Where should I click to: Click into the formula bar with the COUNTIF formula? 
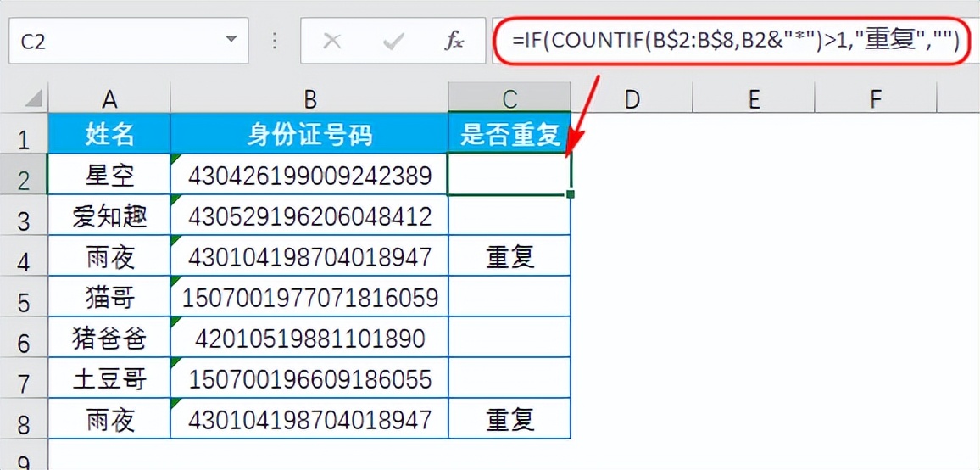tap(736, 41)
